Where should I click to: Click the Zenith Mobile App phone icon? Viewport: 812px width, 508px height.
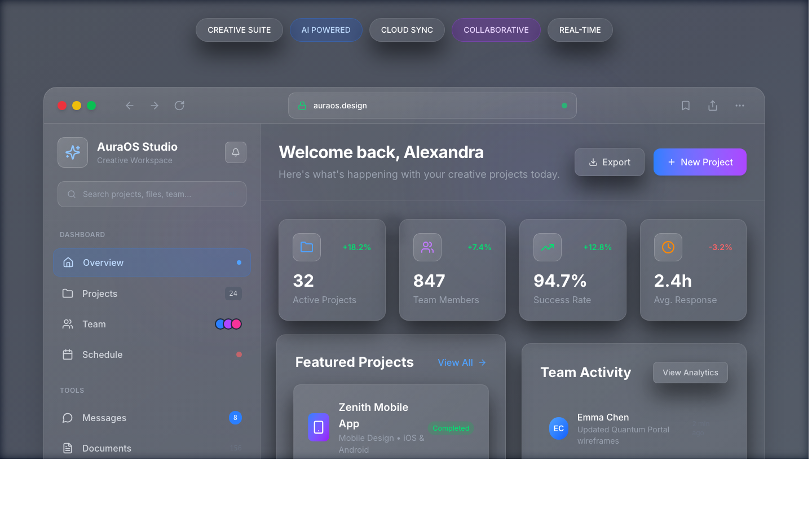click(x=319, y=427)
